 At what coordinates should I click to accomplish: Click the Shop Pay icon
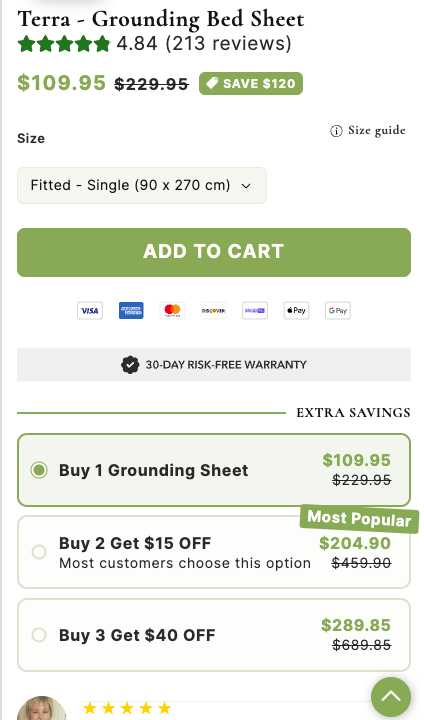pos(255,311)
